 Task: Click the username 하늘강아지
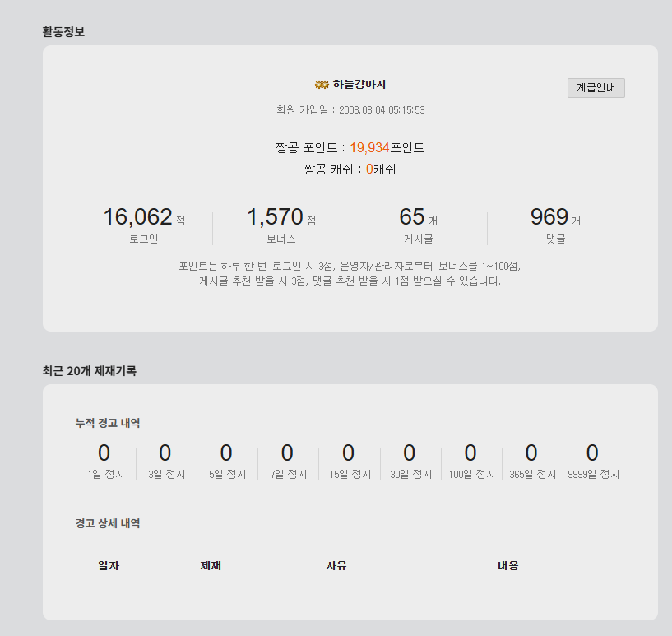[359, 85]
